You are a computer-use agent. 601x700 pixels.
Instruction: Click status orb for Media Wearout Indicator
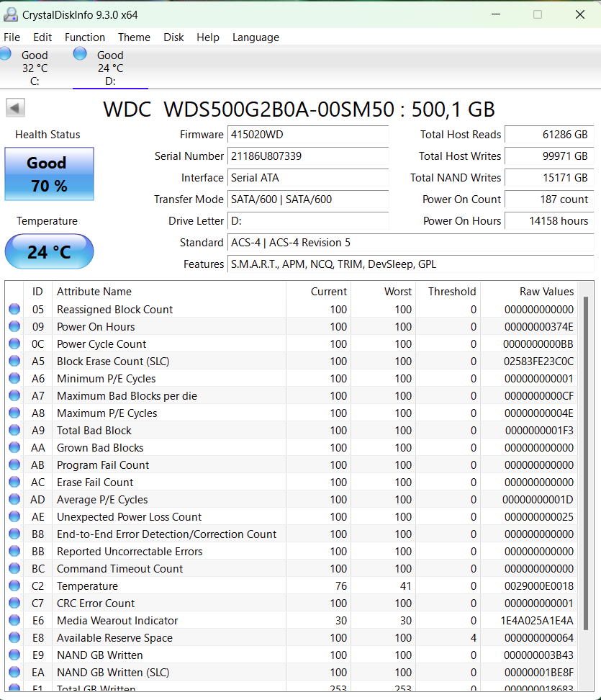(14, 621)
